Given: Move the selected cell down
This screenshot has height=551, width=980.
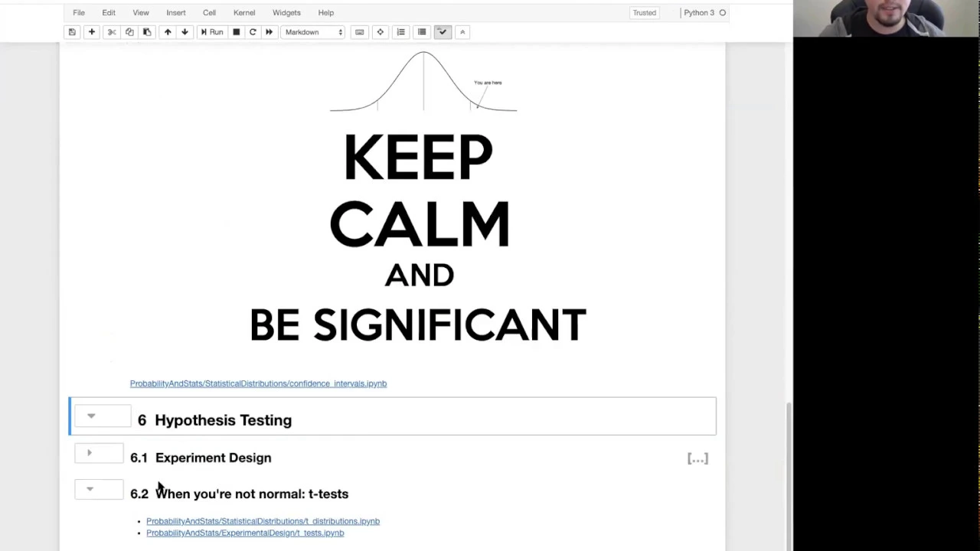Looking at the screenshot, I should 185,32.
